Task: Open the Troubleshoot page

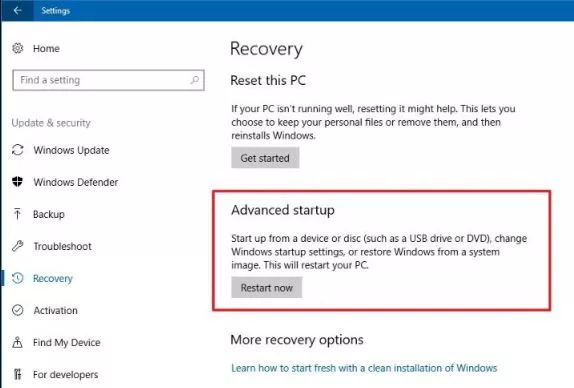Action: 63,246
